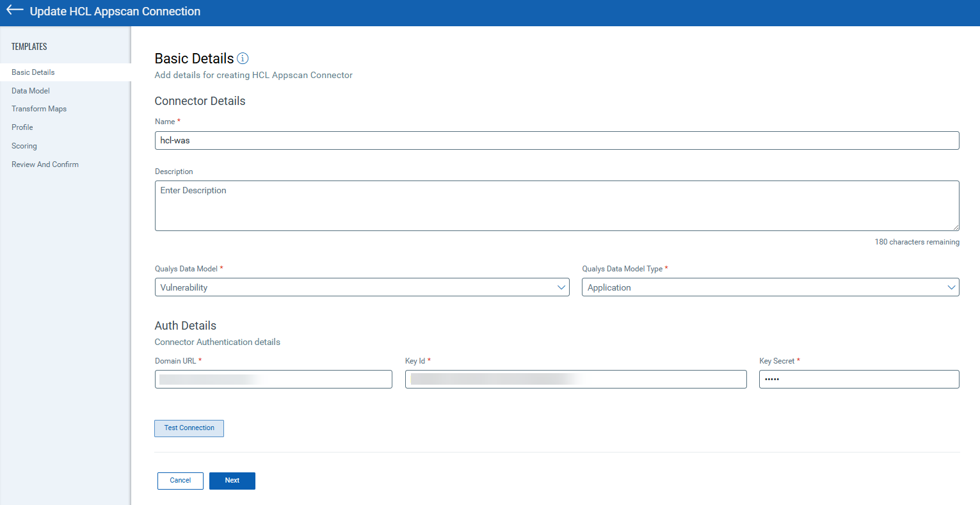
Task: Switch to Profile step
Action: point(22,127)
